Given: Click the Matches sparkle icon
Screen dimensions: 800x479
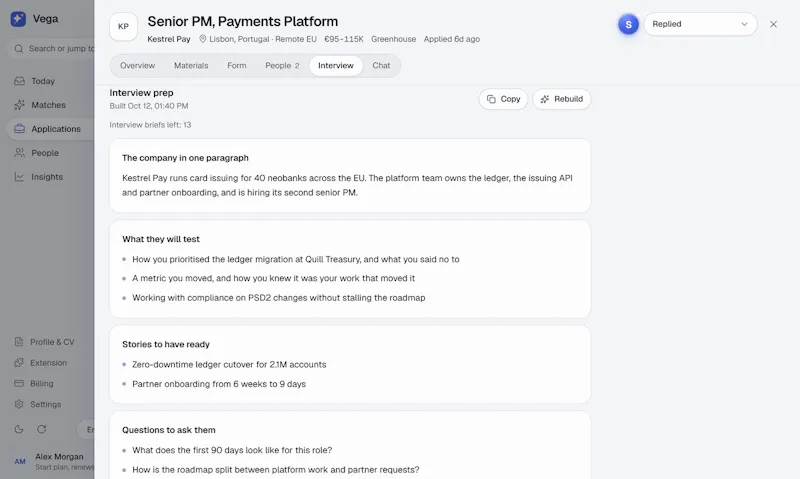Looking at the screenshot, I should (19, 105).
